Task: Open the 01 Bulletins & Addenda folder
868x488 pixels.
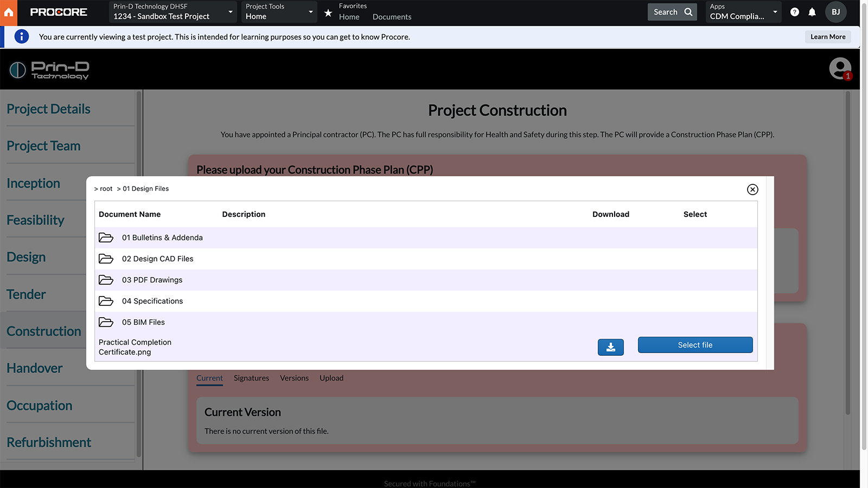Action: pos(162,237)
